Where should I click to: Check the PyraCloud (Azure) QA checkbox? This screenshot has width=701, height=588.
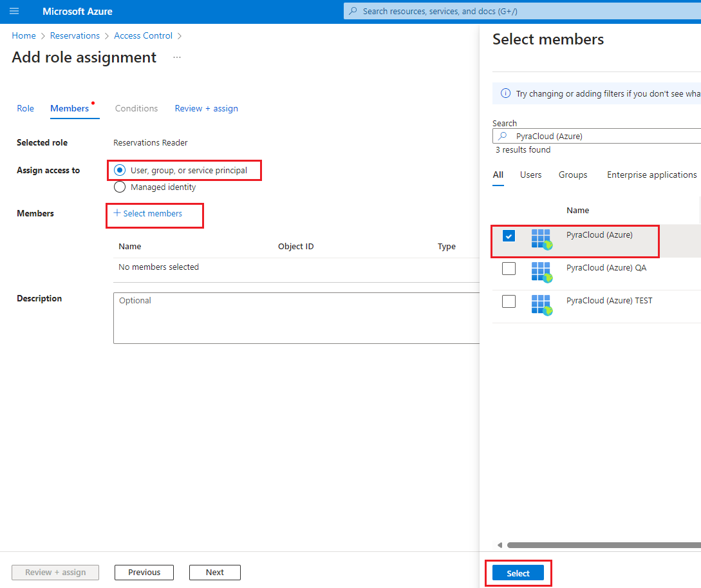tap(509, 269)
